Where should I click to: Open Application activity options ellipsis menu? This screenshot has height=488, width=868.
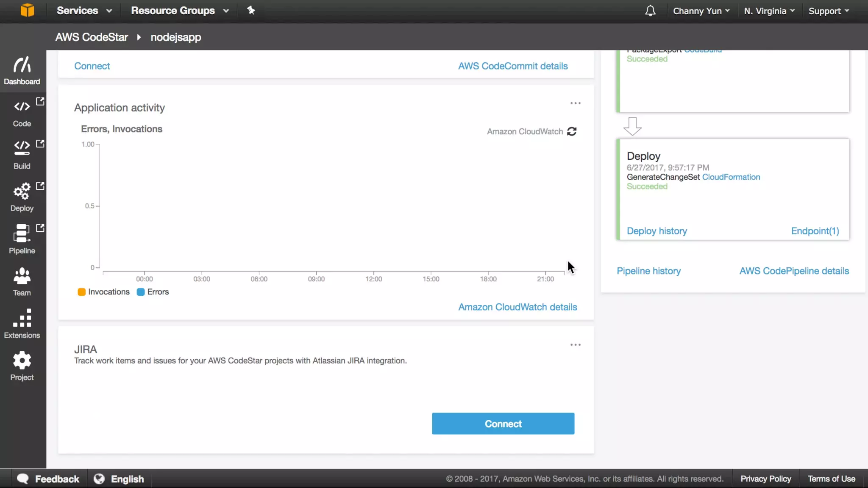point(575,103)
